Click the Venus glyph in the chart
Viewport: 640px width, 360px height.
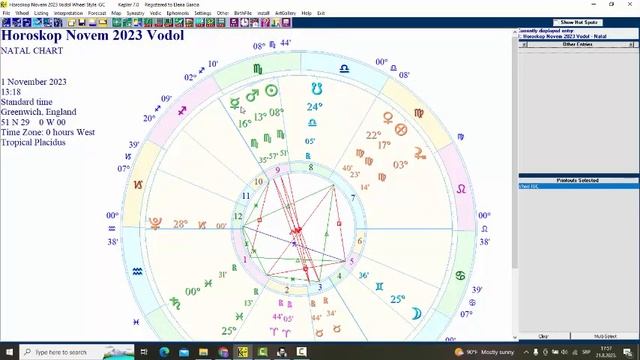point(388,118)
